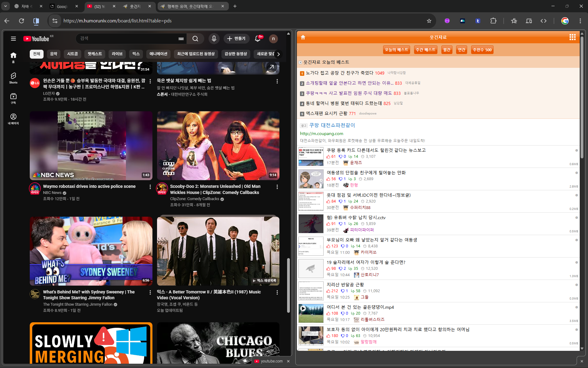This screenshot has width=588, height=368.
Task: Open the 쿠팡 대전쇼파천갈이 ad link
Action: 332,125
